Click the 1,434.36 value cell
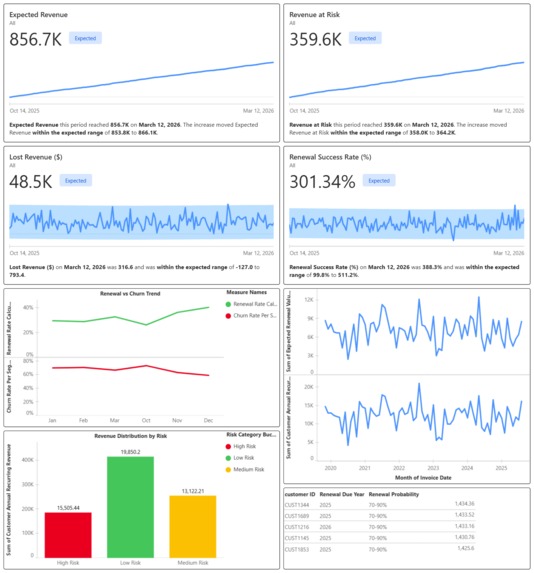534x573 pixels. coord(465,504)
